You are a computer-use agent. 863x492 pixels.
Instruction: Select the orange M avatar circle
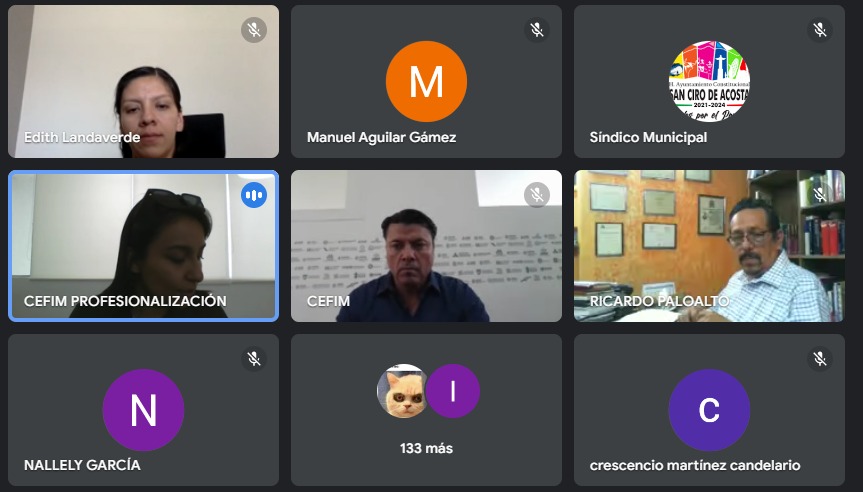tap(427, 81)
